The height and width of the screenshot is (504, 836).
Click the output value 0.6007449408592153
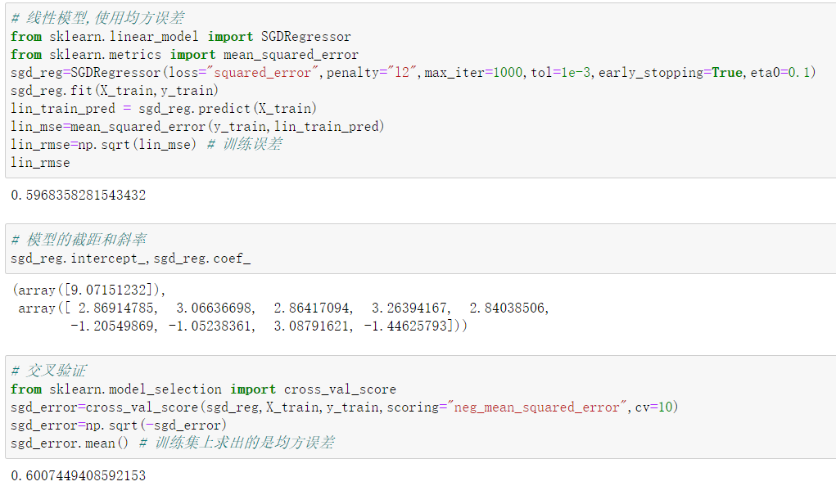[x=79, y=475]
